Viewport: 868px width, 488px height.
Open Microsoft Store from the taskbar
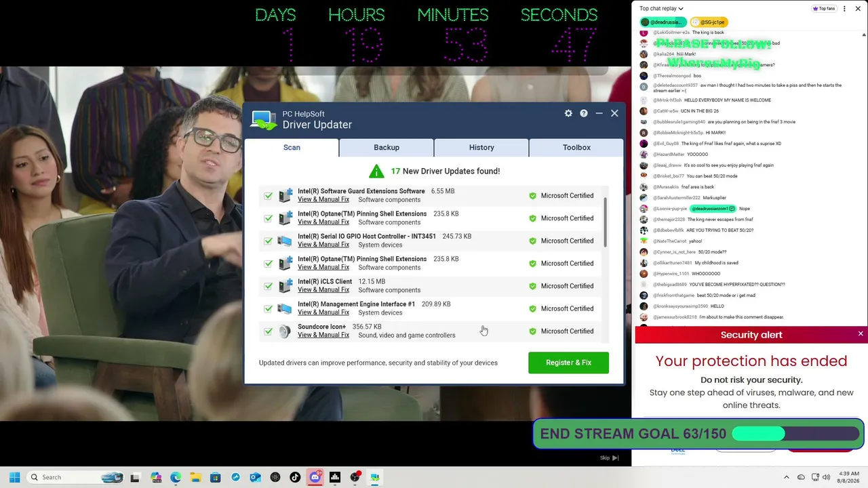[215, 477]
